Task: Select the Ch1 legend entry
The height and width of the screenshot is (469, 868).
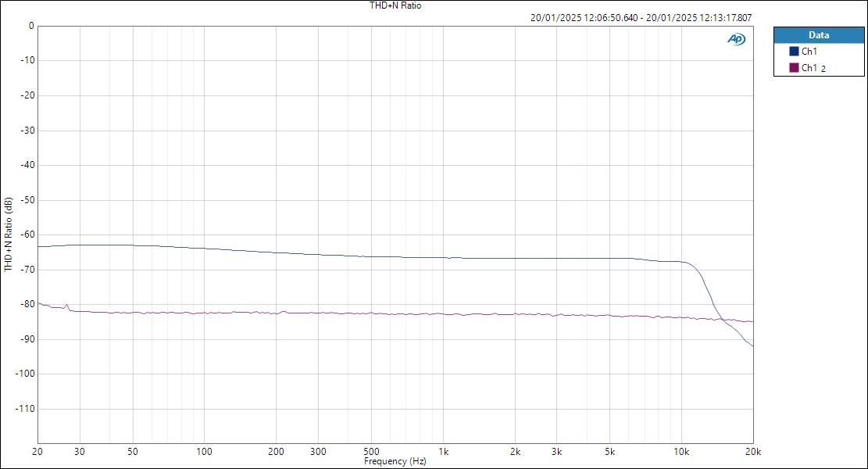Action: (809, 50)
